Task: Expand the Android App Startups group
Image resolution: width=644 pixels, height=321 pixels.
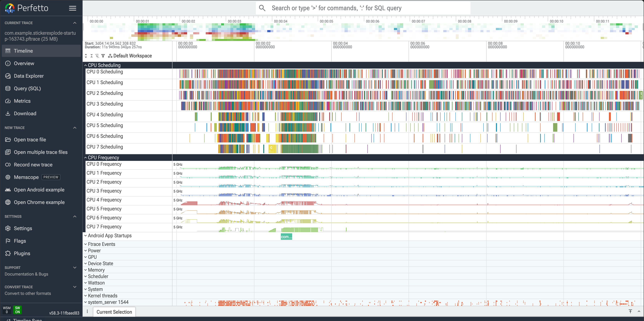Action: (x=86, y=235)
